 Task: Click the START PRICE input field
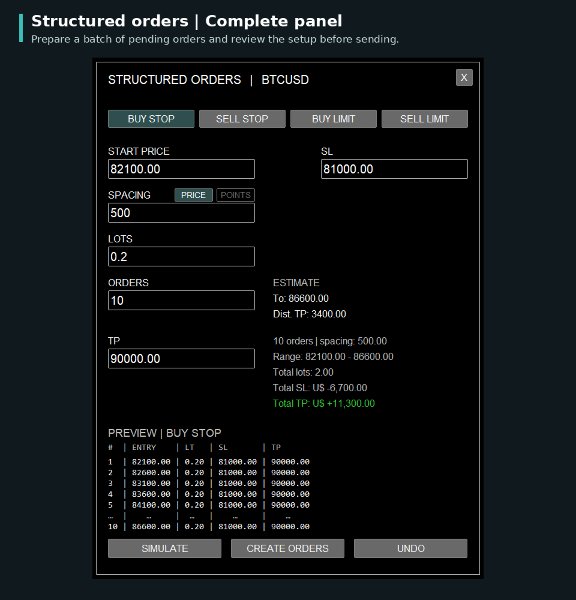(181, 169)
